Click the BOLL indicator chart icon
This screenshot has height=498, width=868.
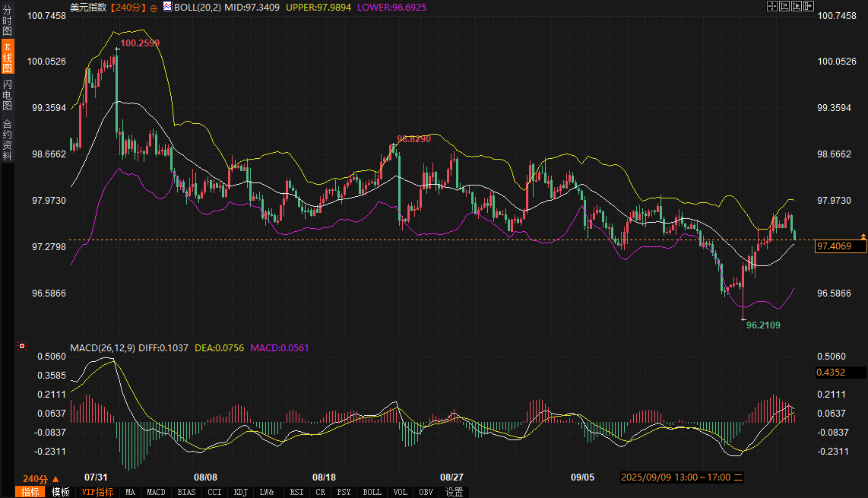coord(167,7)
